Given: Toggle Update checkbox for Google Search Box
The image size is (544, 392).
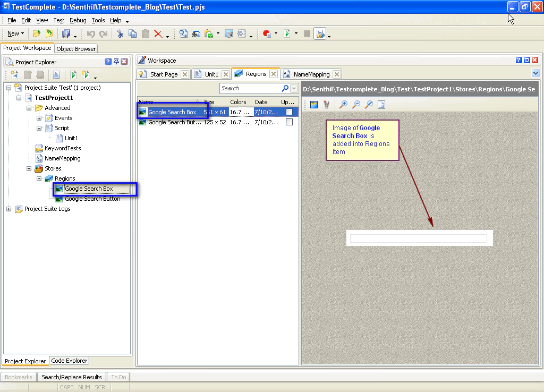Looking at the screenshot, I should [289, 112].
